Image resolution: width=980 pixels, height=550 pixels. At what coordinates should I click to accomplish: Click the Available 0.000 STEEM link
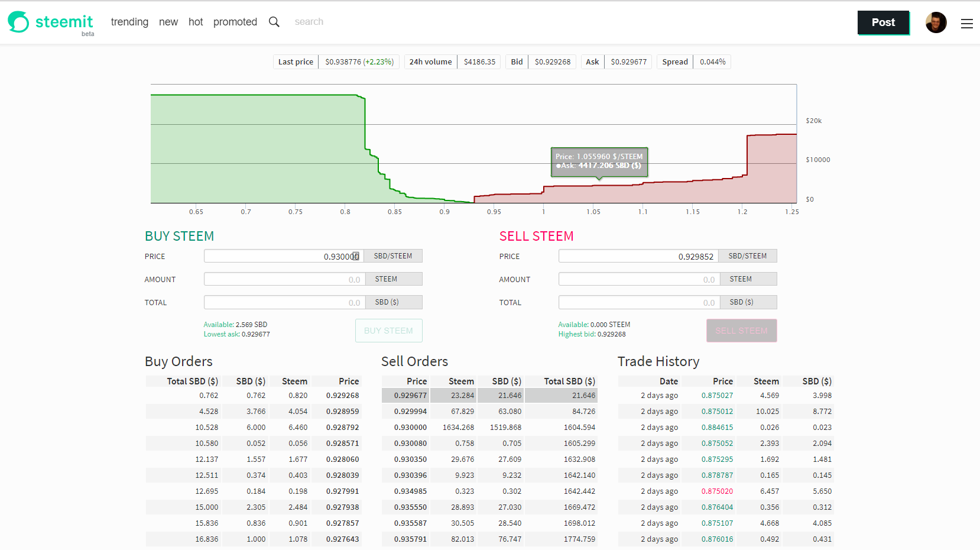pos(594,325)
